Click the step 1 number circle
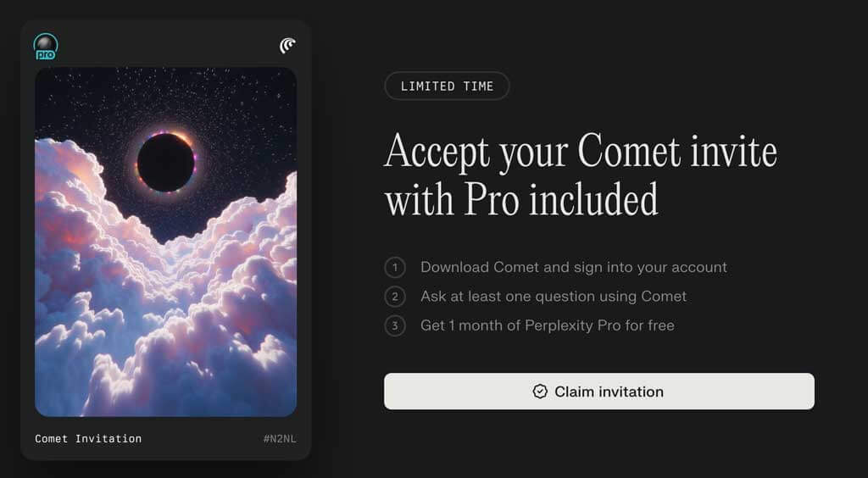The height and width of the screenshot is (478, 868). (394, 268)
